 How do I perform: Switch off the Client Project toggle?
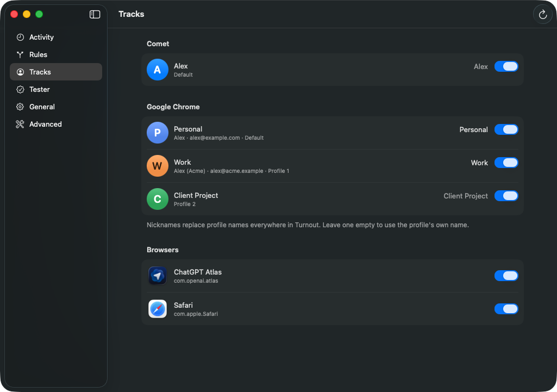506,196
